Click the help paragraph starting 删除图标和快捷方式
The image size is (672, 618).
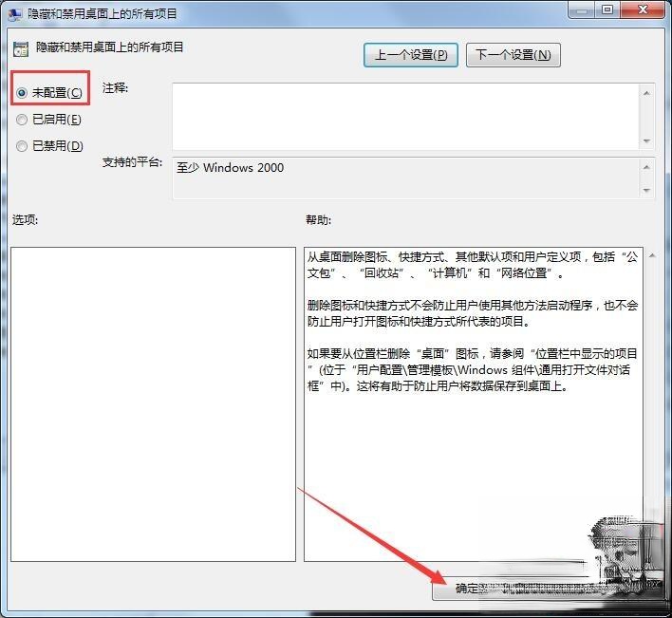473,313
